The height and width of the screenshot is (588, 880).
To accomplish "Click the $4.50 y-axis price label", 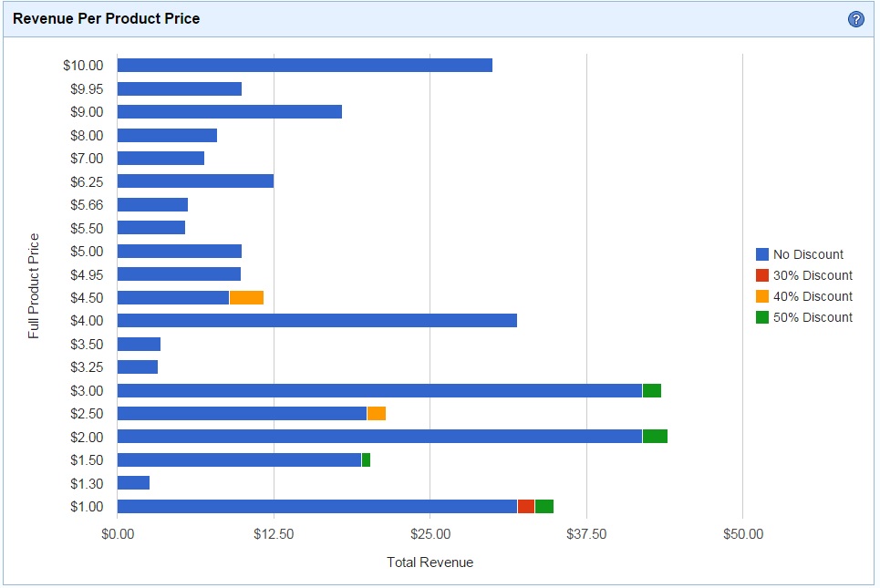I will click(x=87, y=298).
